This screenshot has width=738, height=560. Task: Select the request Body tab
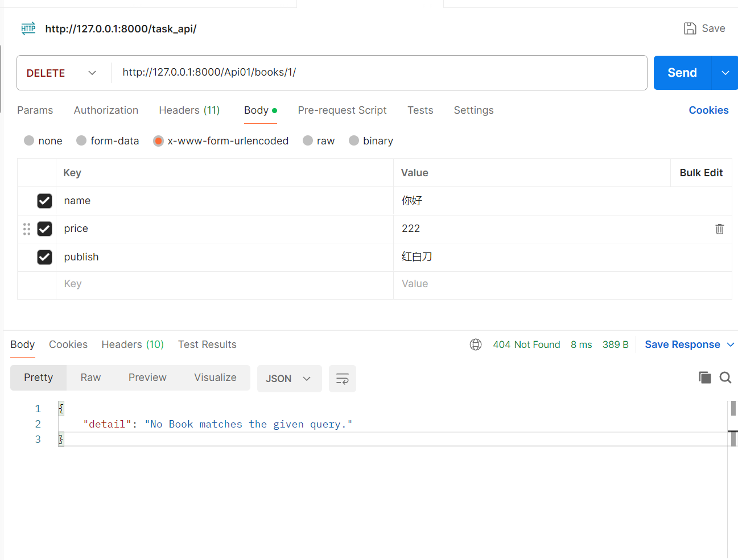tap(261, 110)
